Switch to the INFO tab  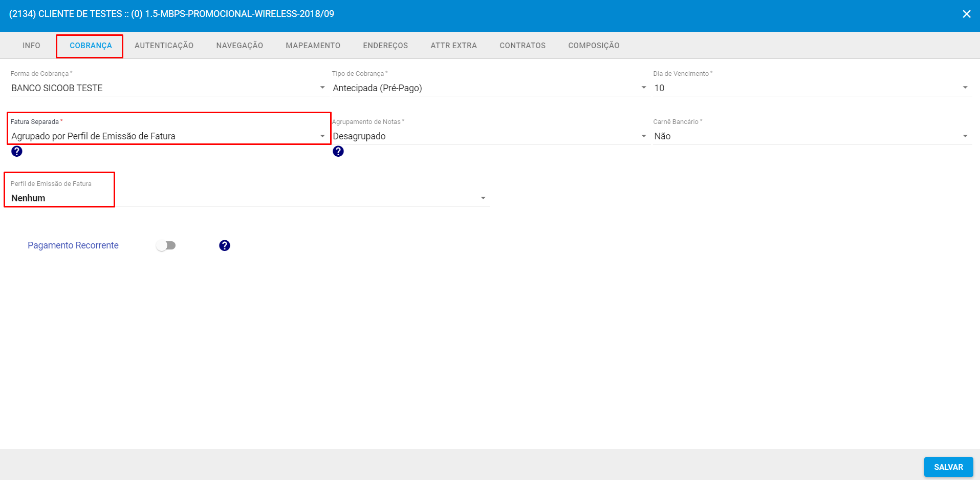point(31,46)
